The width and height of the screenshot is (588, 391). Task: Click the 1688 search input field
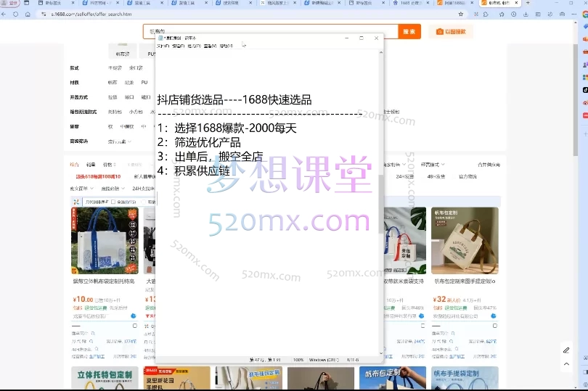pos(270,31)
